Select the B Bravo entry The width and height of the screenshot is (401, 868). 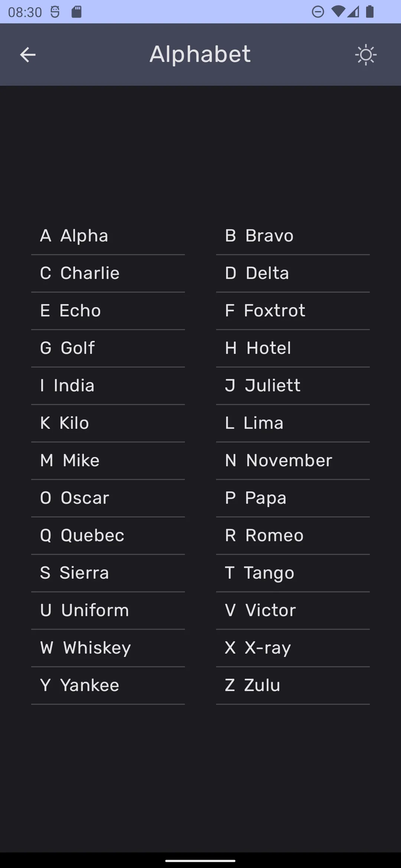[293, 236]
